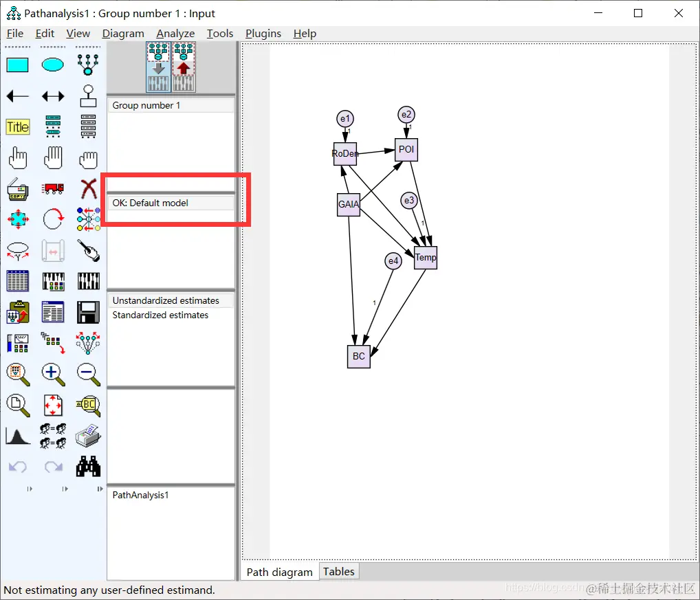Image resolution: width=700 pixels, height=600 pixels.
Task: Select the move objects truck tool
Action: pos(53,188)
